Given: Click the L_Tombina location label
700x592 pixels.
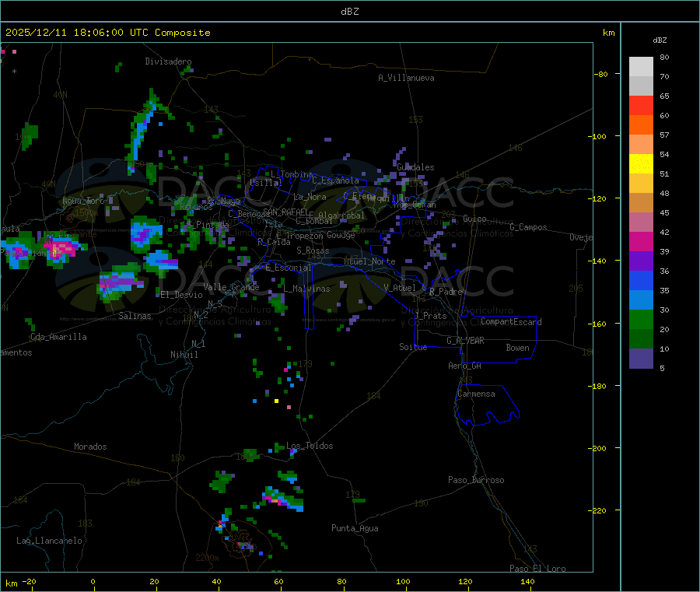Looking at the screenshot, I should (292, 174).
